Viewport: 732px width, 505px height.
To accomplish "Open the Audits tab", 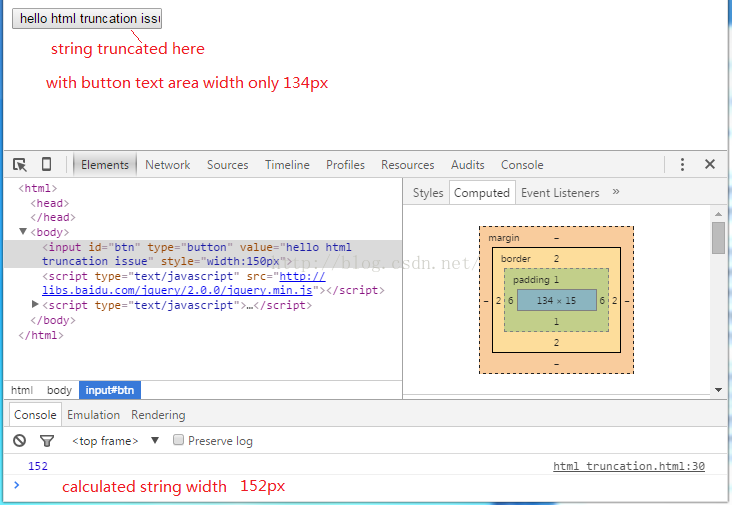I will pos(467,165).
